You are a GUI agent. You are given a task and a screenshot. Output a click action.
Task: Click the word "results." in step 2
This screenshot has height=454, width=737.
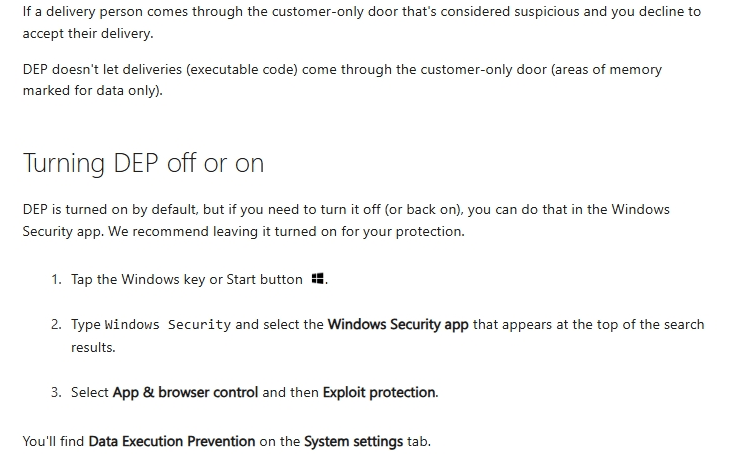coord(93,347)
